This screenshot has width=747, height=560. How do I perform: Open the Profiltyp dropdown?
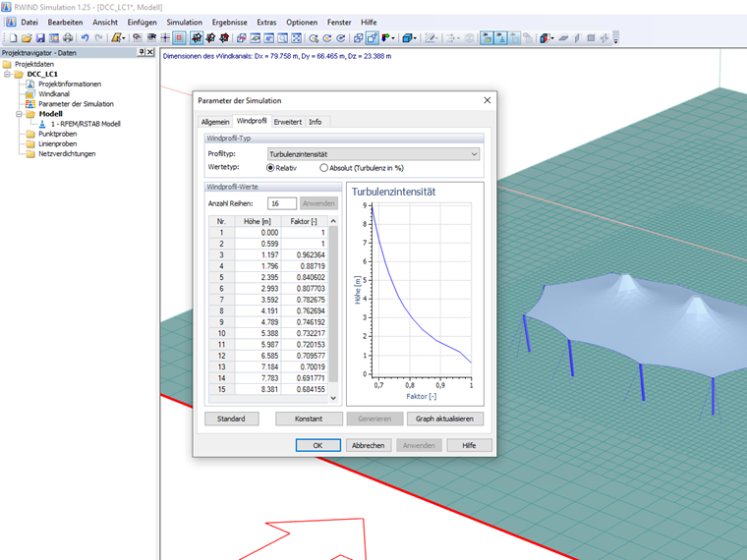pos(373,154)
